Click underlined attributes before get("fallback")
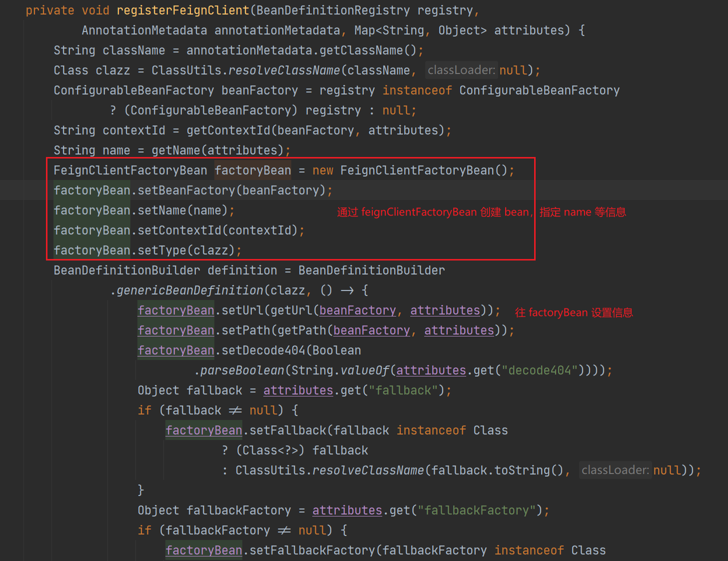The height and width of the screenshot is (561, 728). [298, 390]
